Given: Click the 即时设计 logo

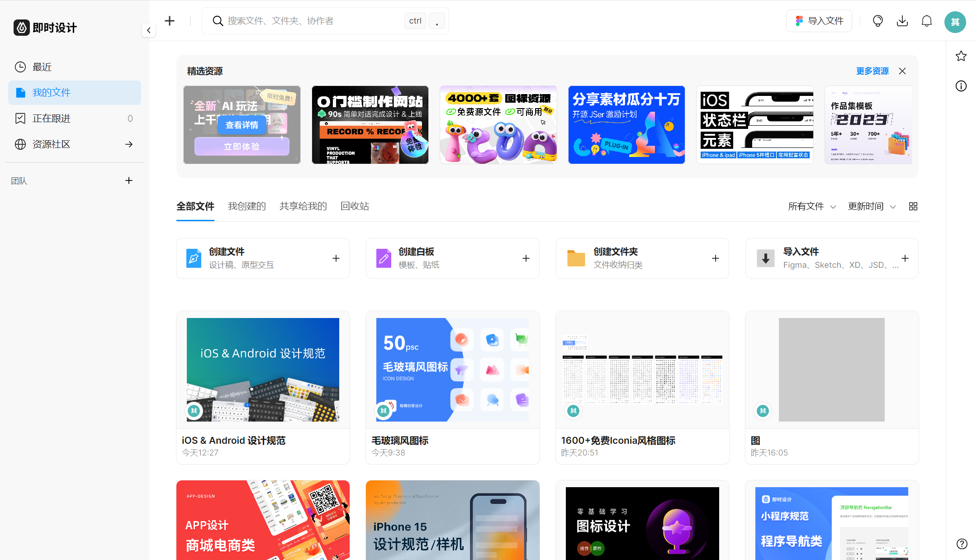Looking at the screenshot, I should click(x=45, y=28).
